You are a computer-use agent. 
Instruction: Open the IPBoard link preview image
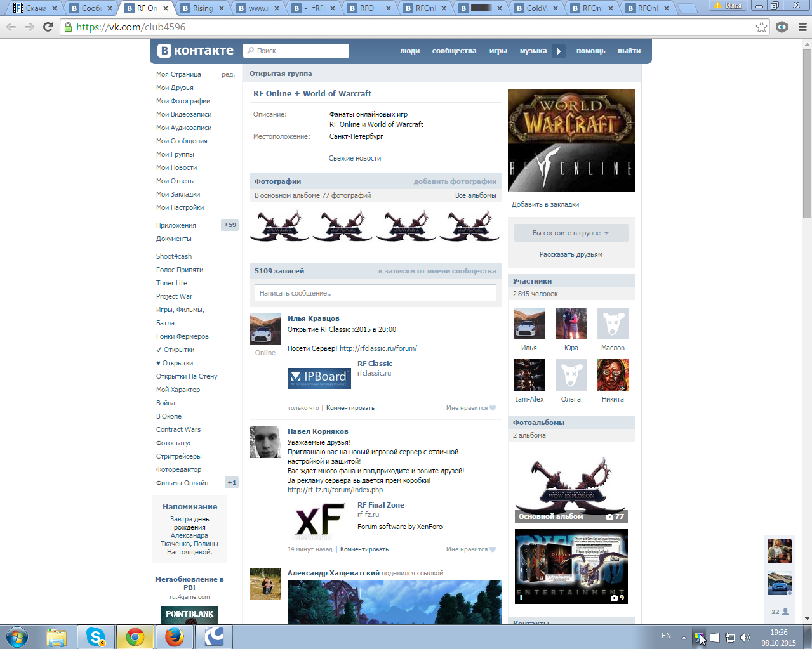[319, 378]
